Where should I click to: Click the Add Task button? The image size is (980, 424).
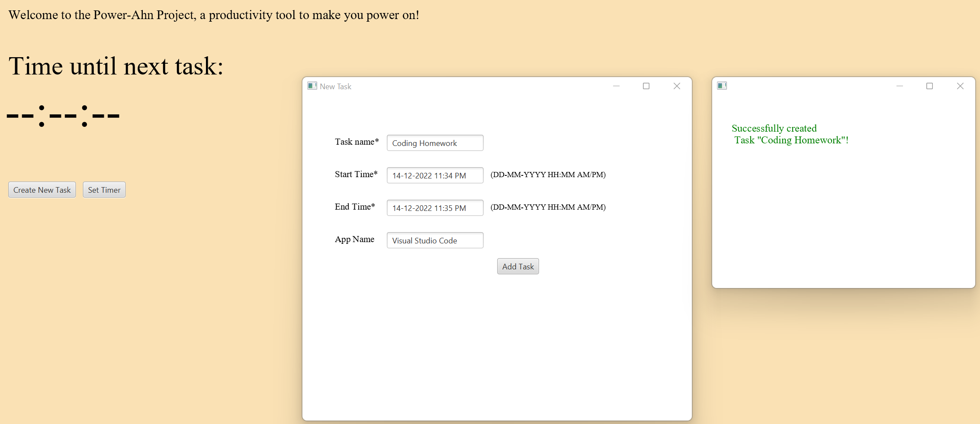click(517, 266)
